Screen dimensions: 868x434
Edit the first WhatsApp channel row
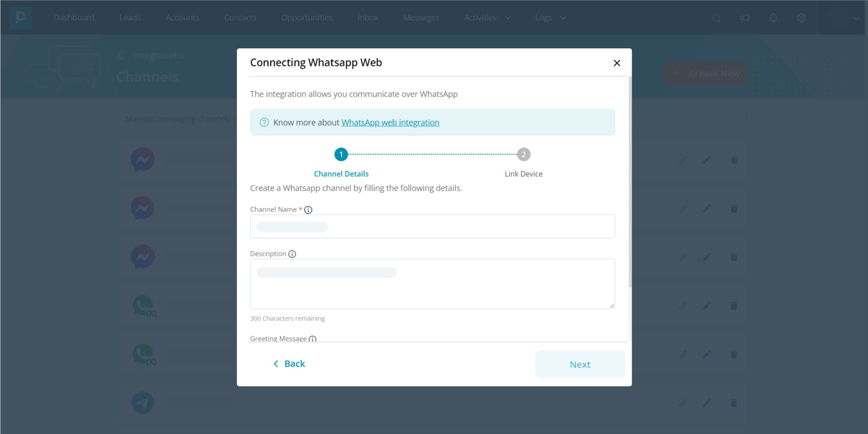pyautogui.click(x=707, y=306)
